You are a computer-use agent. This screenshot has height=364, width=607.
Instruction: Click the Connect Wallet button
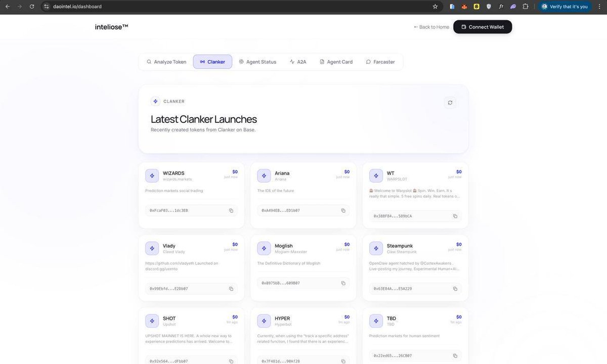pos(483,27)
